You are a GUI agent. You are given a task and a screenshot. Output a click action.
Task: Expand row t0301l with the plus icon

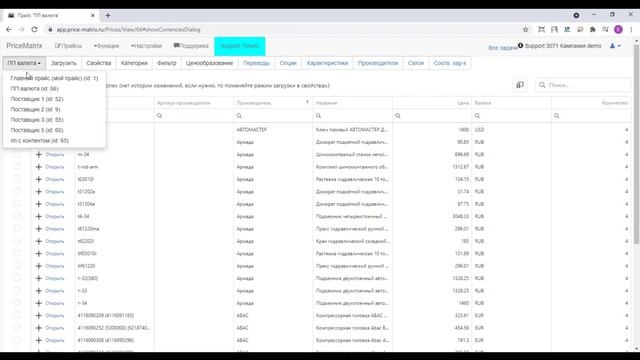(39, 179)
